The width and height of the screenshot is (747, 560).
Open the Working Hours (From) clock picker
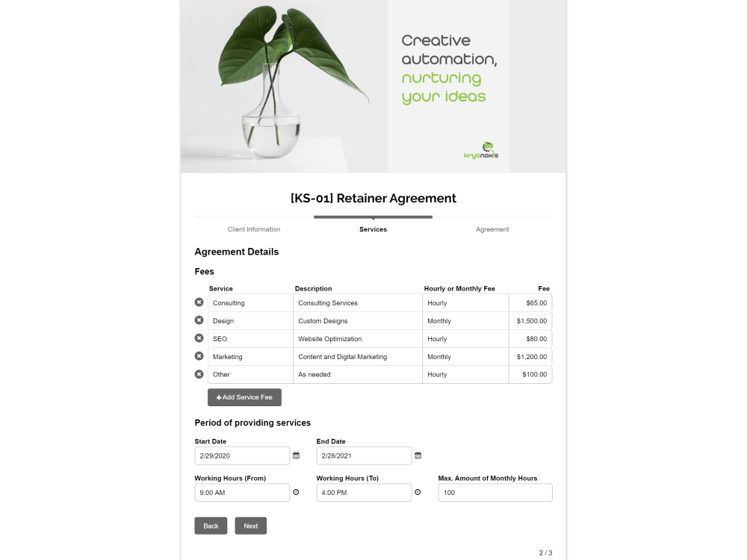296,492
